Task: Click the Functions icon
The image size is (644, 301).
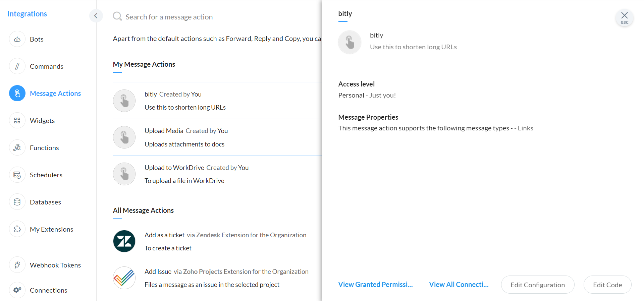Action: pyautogui.click(x=17, y=148)
